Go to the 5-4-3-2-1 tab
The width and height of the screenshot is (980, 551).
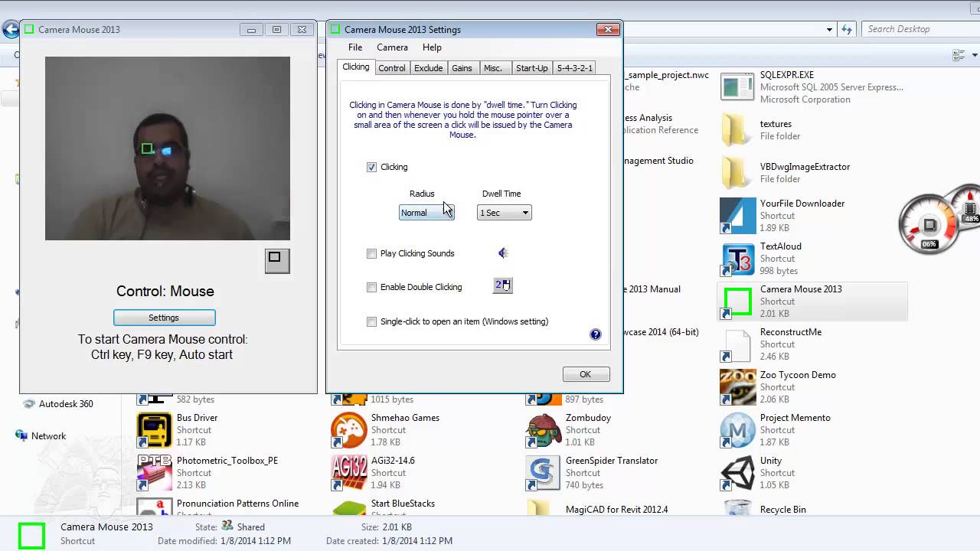[574, 68]
